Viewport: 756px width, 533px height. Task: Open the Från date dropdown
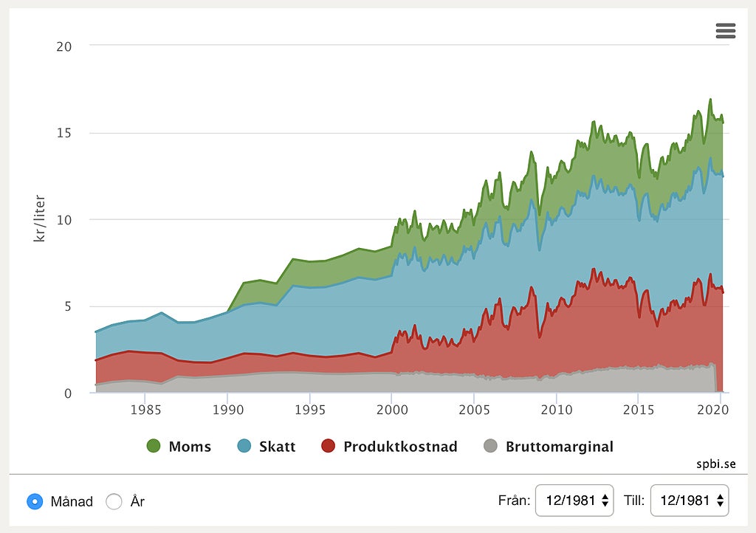pyautogui.click(x=575, y=501)
